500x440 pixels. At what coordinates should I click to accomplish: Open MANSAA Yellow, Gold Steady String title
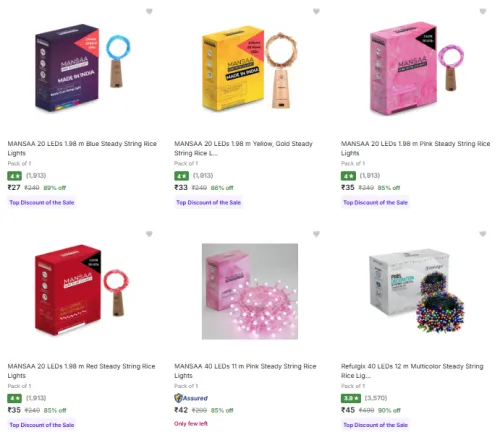pos(243,148)
